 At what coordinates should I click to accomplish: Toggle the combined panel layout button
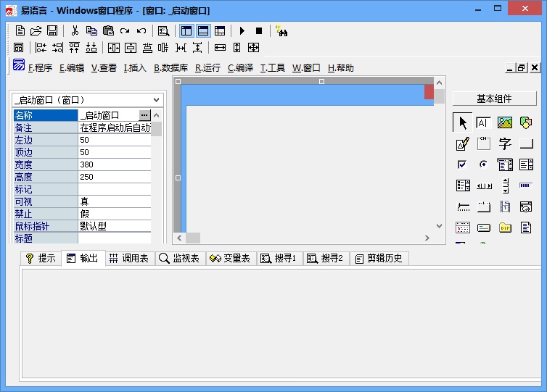tap(220, 30)
